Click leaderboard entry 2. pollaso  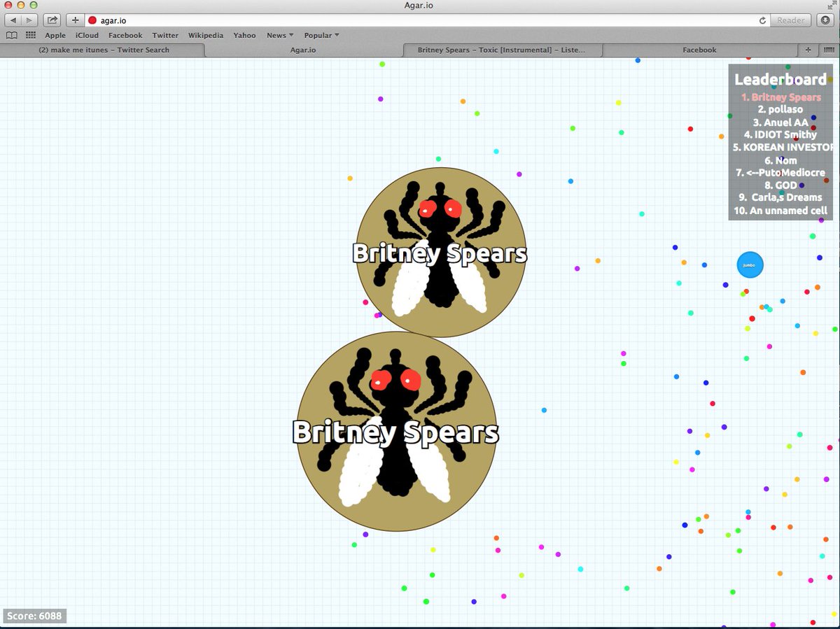coord(780,109)
